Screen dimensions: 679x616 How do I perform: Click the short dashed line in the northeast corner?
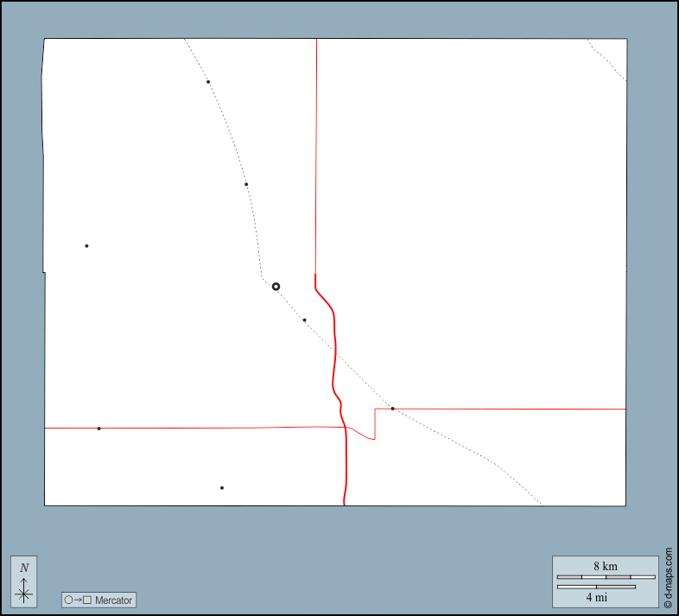[607, 60]
